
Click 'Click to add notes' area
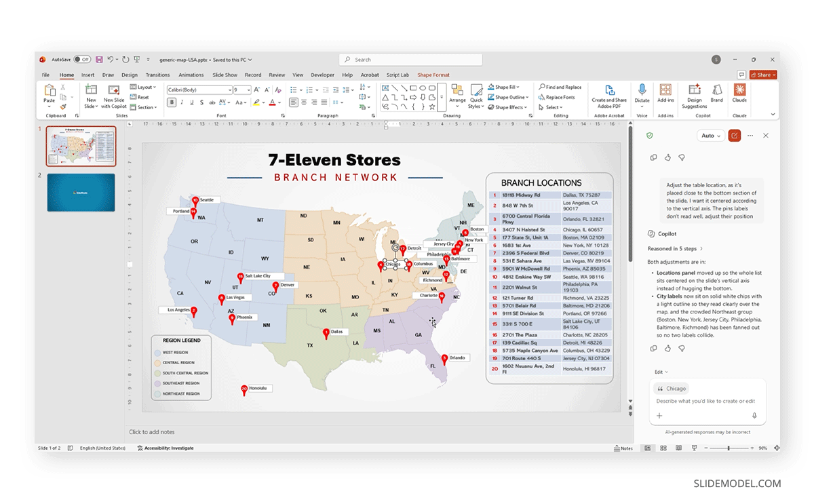pyautogui.click(x=152, y=432)
